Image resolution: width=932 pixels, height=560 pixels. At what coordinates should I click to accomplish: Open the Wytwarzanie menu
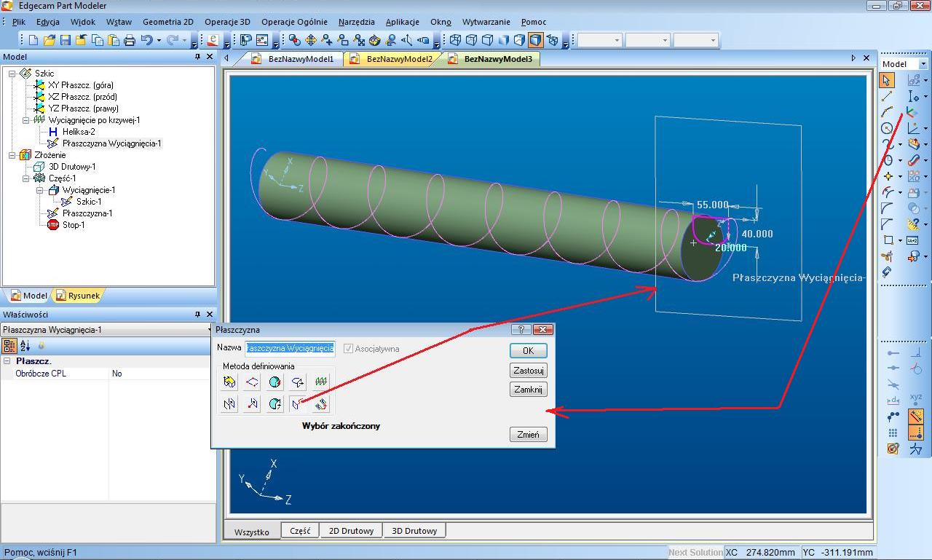pos(486,22)
